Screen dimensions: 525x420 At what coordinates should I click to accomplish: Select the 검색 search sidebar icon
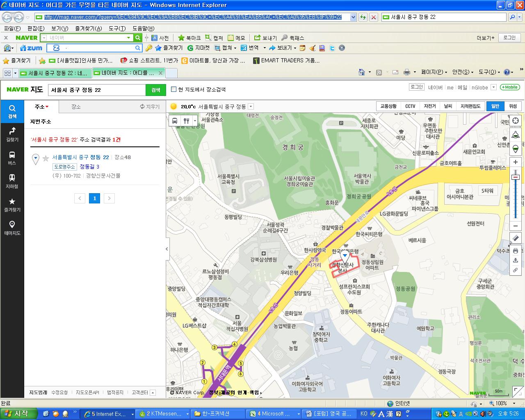(12, 111)
